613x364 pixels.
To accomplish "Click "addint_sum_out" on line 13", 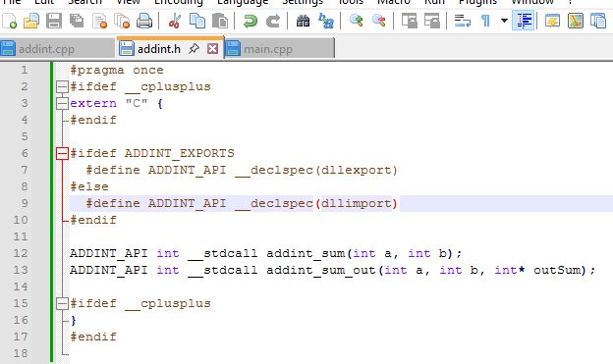I will click(321, 270).
